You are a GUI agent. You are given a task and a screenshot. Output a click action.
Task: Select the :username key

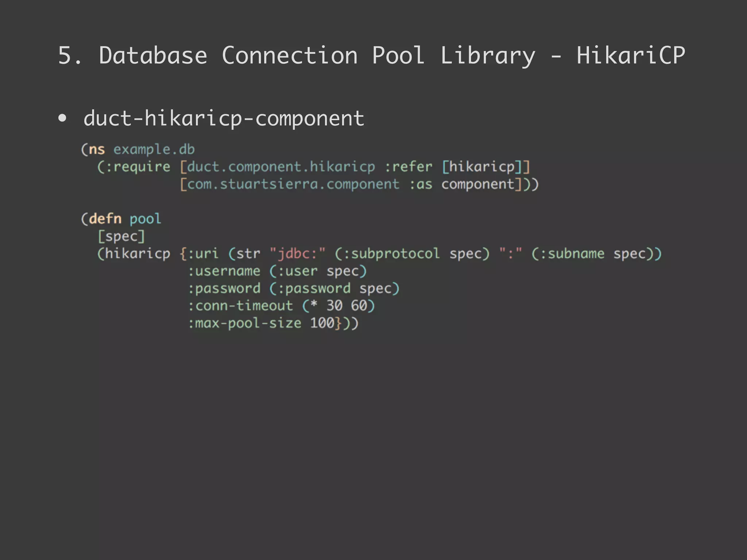(x=224, y=271)
